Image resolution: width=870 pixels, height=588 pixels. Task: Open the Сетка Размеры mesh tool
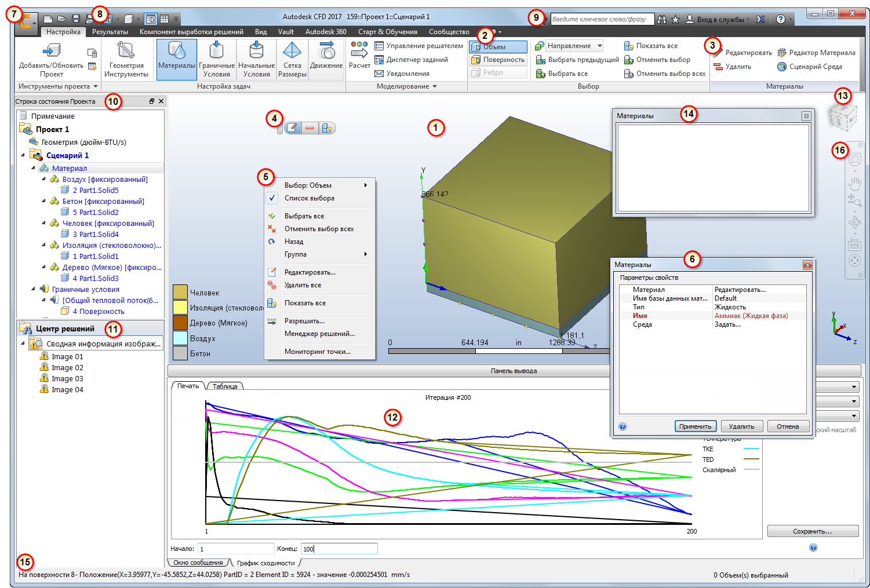(x=292, y=59)
